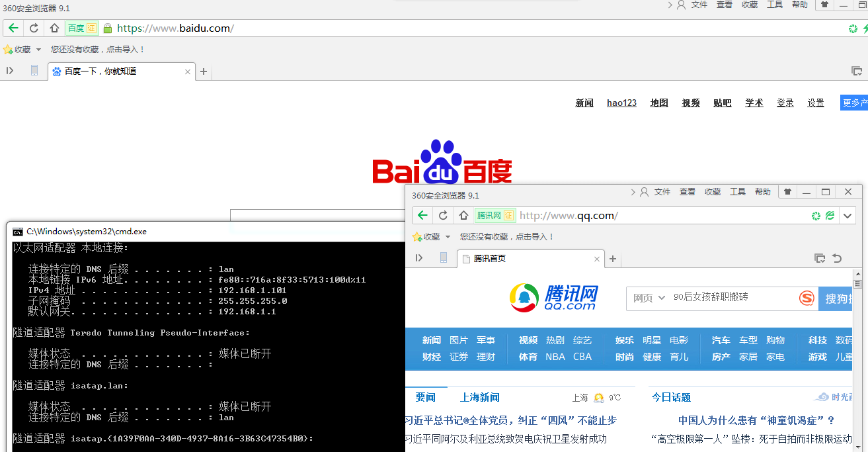Open the 军事 link on QQ navigation
The height and width of the screenshot is (452, 868).
tap(486, 340)
